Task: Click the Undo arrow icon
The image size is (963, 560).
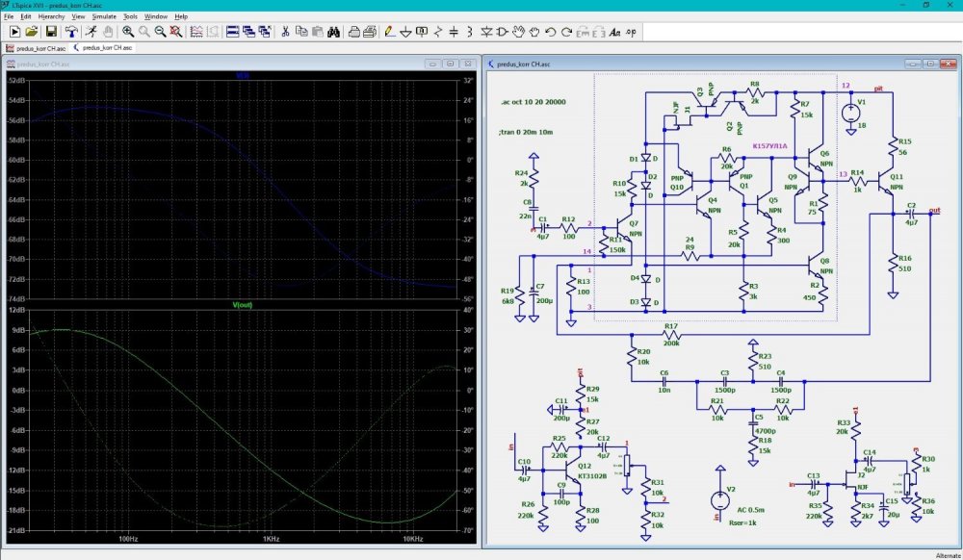Action: click(551, 32)
